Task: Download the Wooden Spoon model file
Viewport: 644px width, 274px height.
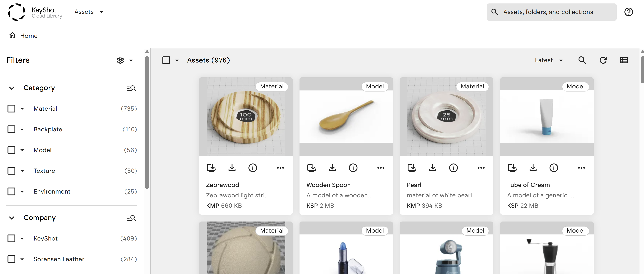Action: coord(332,168)
